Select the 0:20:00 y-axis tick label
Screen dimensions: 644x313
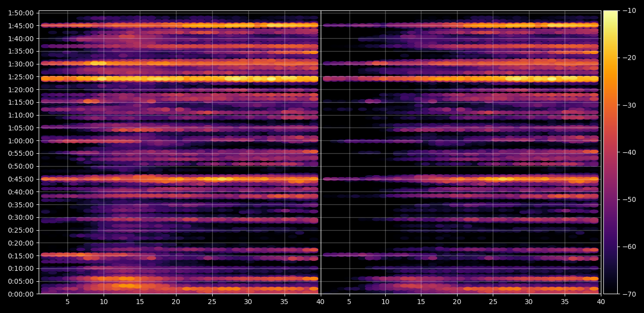pos(21,243)
